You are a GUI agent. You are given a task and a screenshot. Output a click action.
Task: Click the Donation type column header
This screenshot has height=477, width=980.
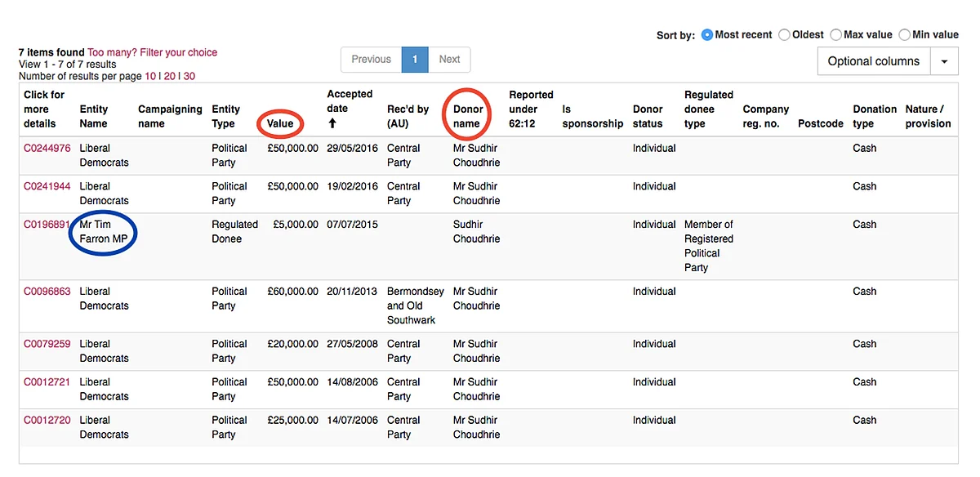point(875,116)
